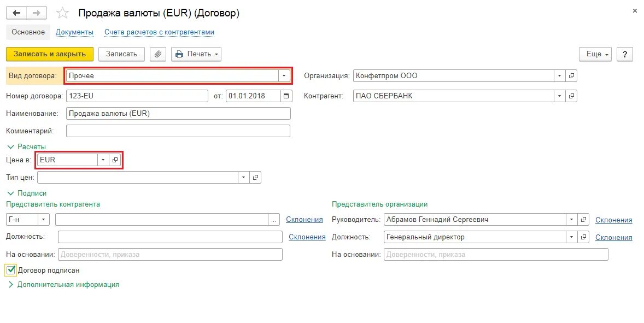The width and height of the screenshot is (644, 323).
Task: Click the Конфетпром ООО organization field
Action: click(453, 76)
